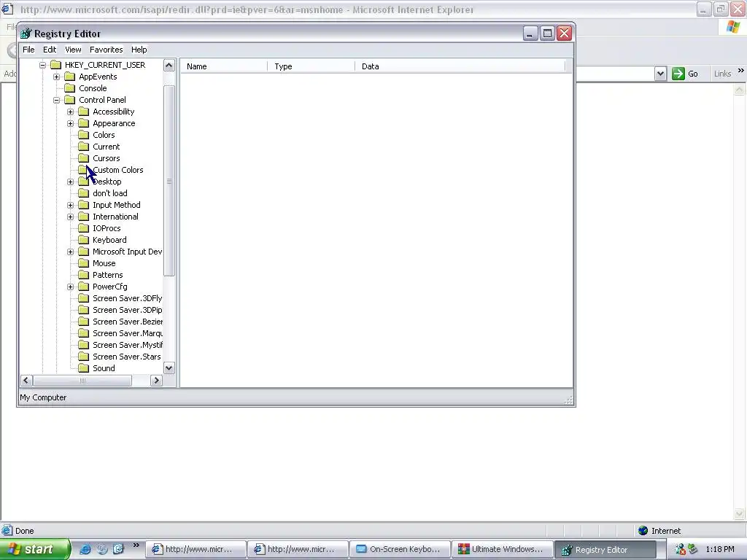Click the Registry Editor taskbar button
747x560 pixels.
point(604,550)
